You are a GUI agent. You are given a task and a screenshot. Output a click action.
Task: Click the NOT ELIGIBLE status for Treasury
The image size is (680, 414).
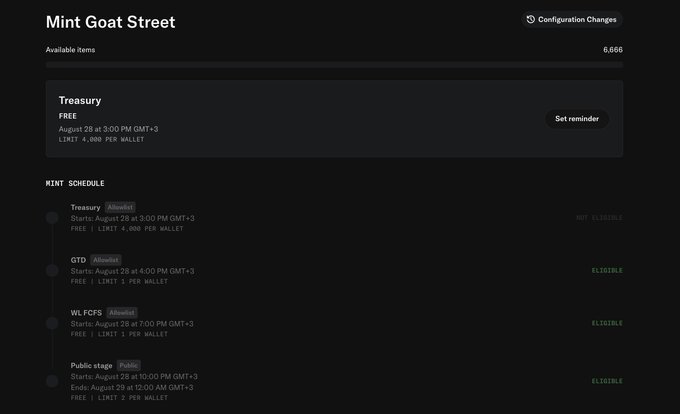[x=599, y=218]
